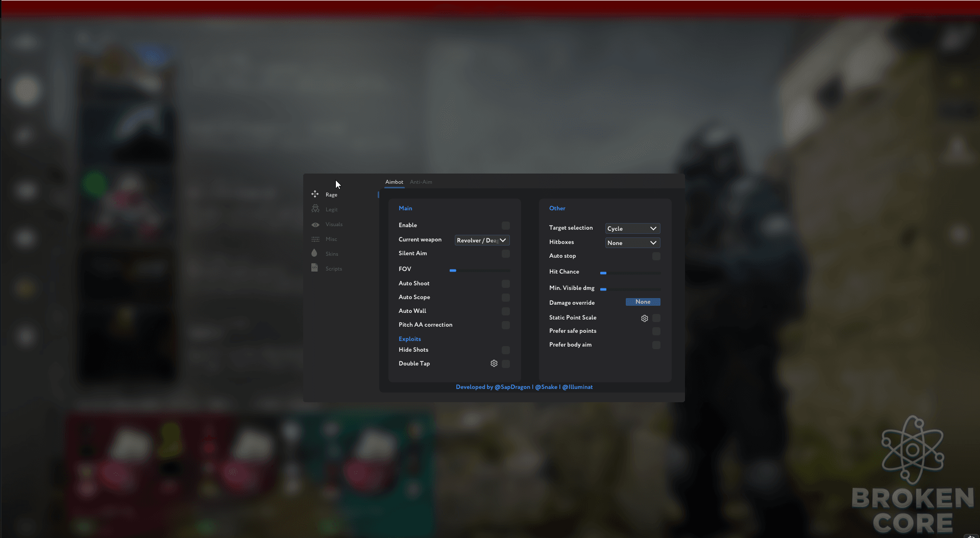The height and width of the screenshot is (538, 980).
Task: Enable Static Point Scale checkbox
Action: [656, 318]
